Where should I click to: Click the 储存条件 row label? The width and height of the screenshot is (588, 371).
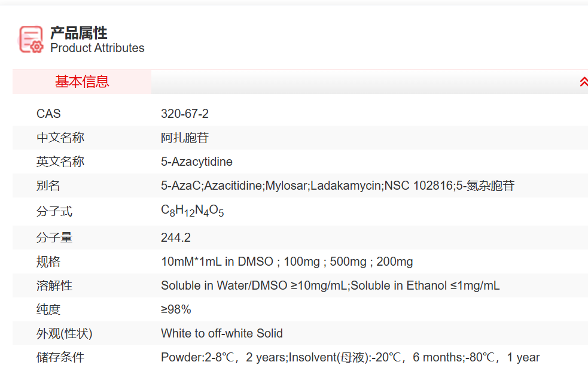tap(60, 357)
